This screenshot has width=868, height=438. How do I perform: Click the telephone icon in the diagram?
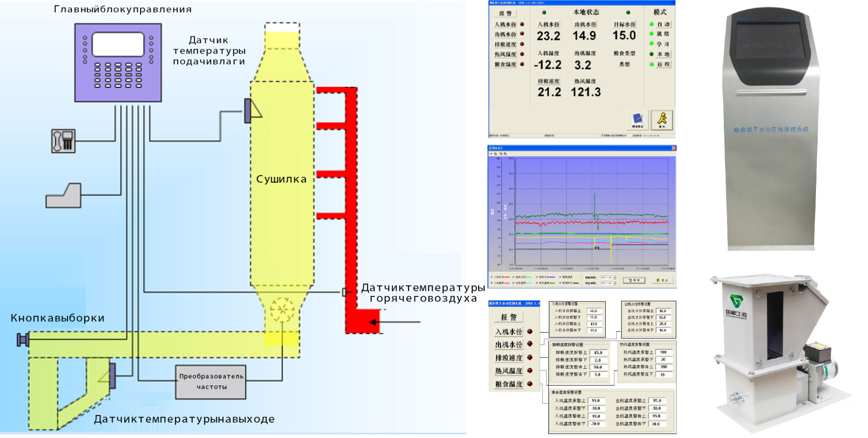click(63, 141)
